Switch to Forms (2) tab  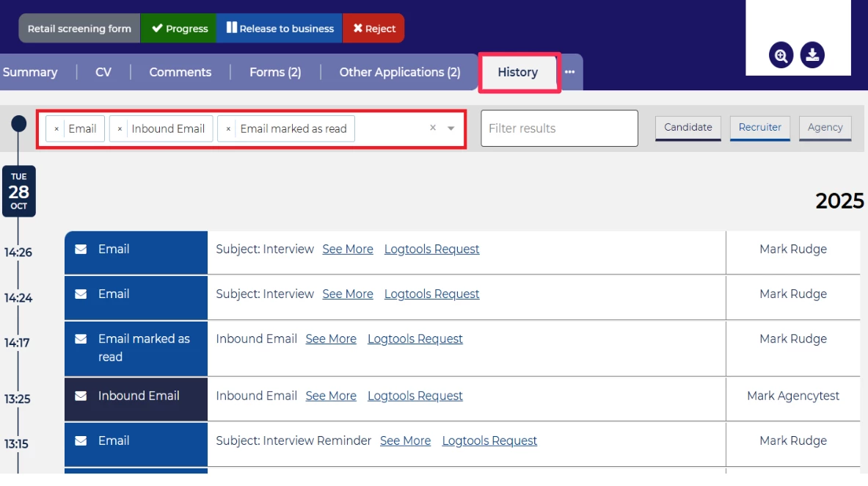click(275, 72)
